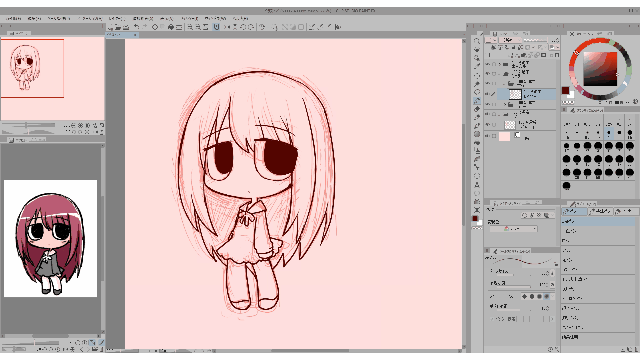
Task: Click the Fill icon in command bar
Action: 171,27
